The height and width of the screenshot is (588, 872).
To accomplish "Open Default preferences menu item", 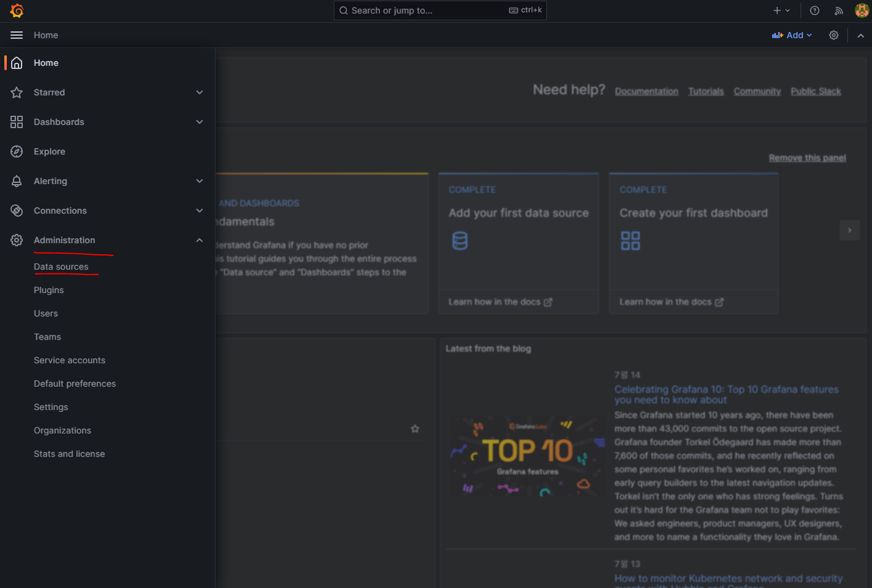I will click(x=75, y=384).
